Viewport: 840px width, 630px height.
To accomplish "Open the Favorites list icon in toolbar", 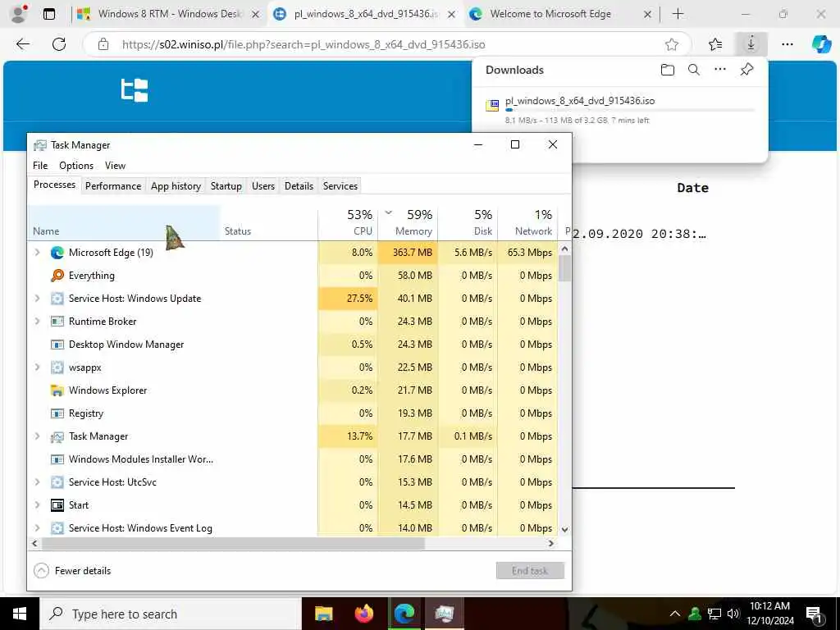I will coord(715,44).
